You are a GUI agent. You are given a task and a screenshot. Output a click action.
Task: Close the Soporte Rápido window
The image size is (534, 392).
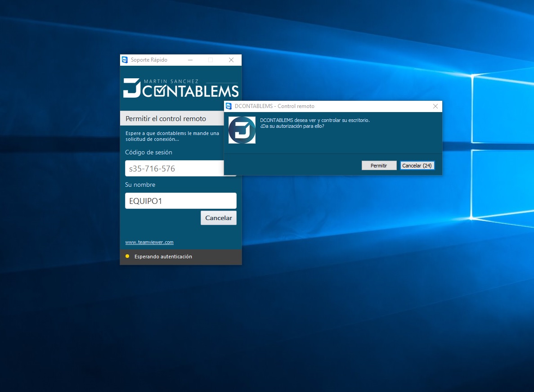231,60
